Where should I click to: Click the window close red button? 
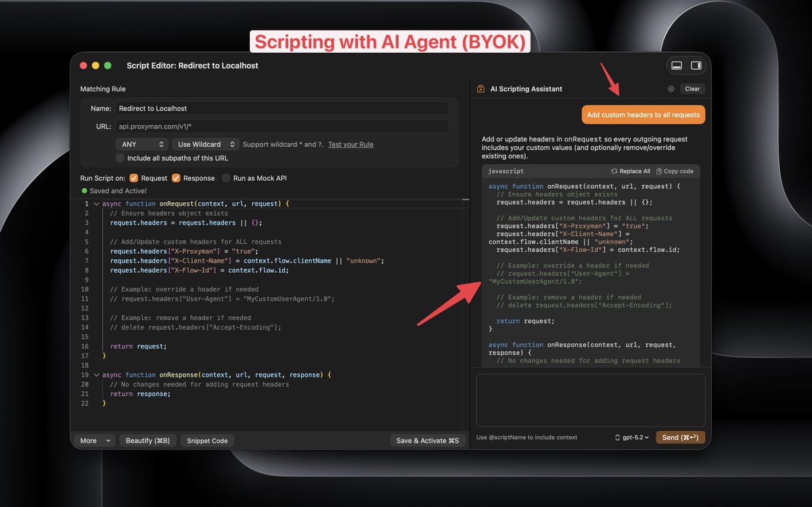click(84, 66)
